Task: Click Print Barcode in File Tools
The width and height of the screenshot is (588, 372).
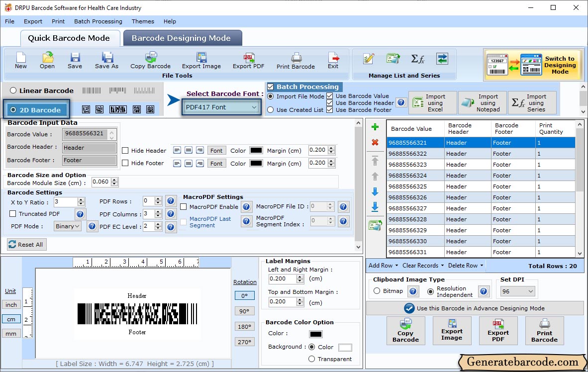Action: click(295, 61)
